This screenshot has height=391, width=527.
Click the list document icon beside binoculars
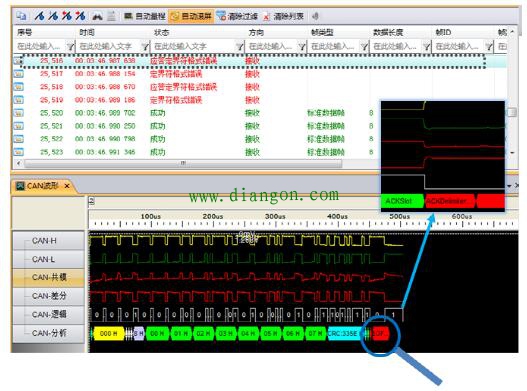(112, 16)
